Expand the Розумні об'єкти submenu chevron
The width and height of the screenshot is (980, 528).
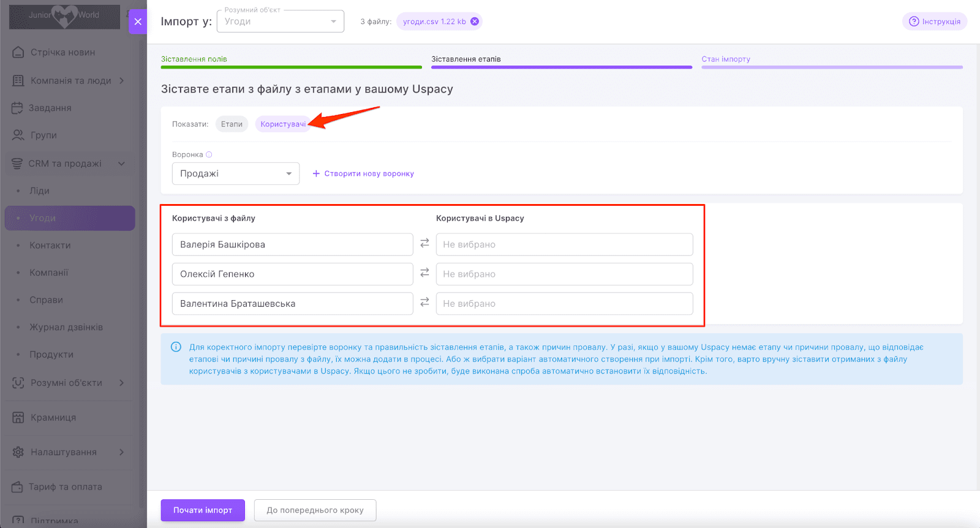[122, 383]
